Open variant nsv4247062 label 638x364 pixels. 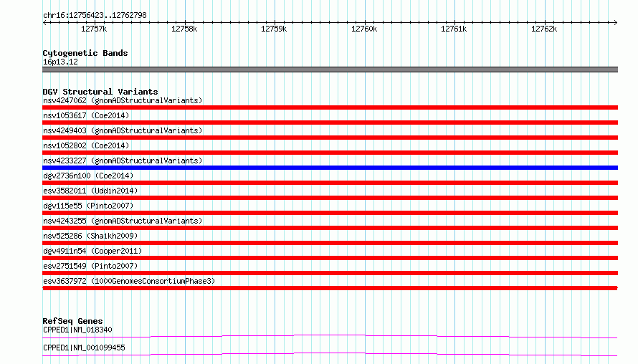point(123,100)
